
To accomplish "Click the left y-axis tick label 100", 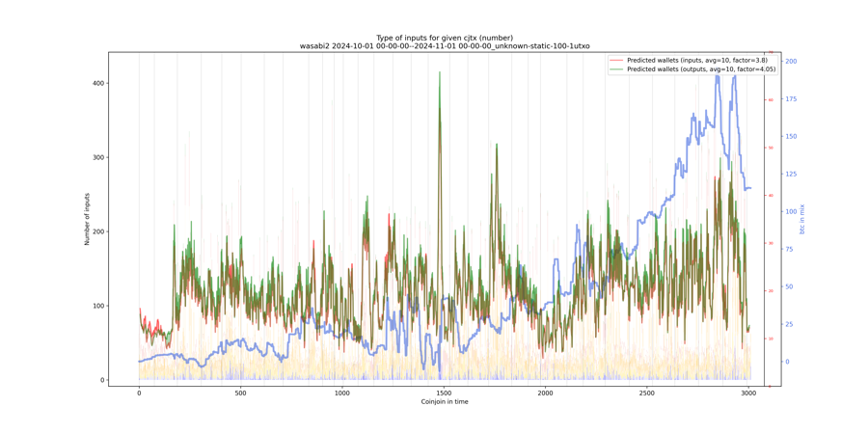I will [x=98, y=306].
